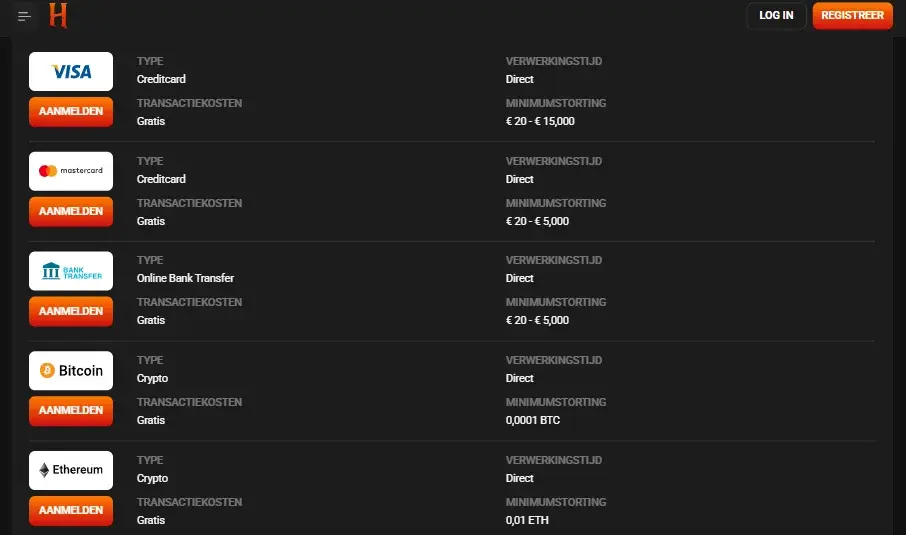906x535 pixels.
Task: Click AANMELDEN under Visa
Action: click(71, 112)
